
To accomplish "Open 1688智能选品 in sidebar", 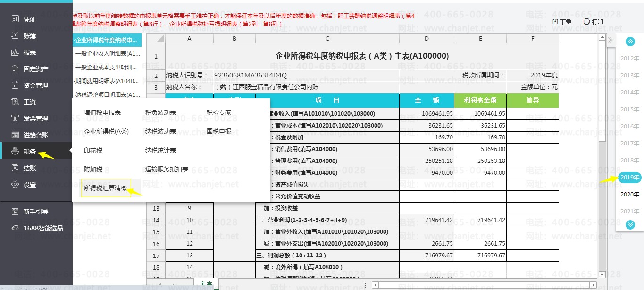I will tap(43, 228).
